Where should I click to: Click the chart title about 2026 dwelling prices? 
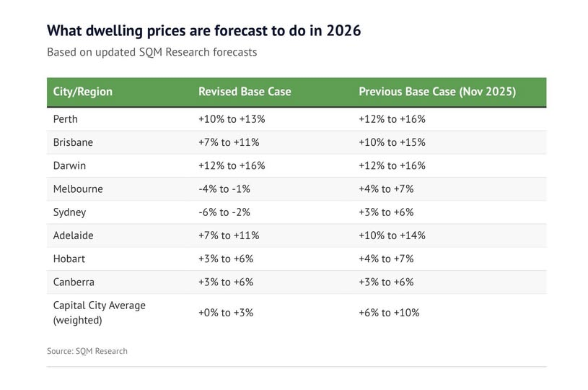(203, 31)
